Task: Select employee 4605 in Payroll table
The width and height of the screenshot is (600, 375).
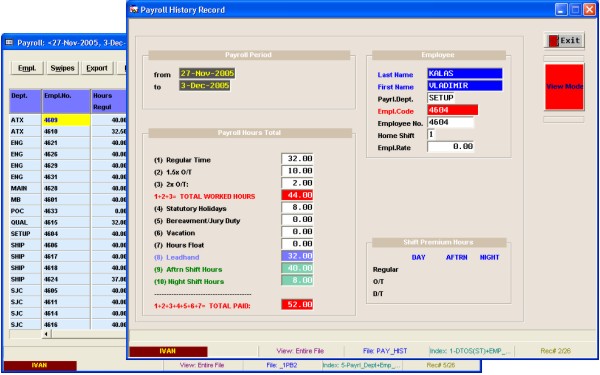Action: (66, 291)
